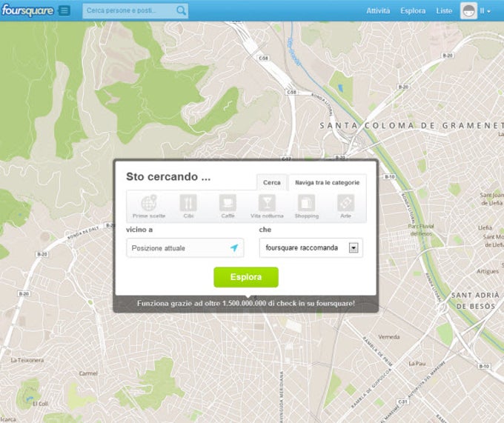This screenshot has width=504, height=423.
Task: Click the magnifier search icon
Action: (182, 10)
